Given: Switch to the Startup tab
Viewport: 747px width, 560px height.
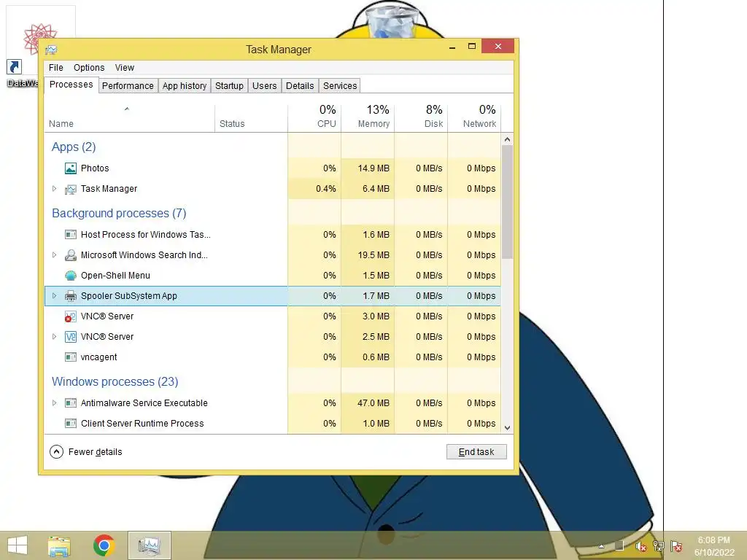Looking at the screenshot, I should tap(229, 86).
